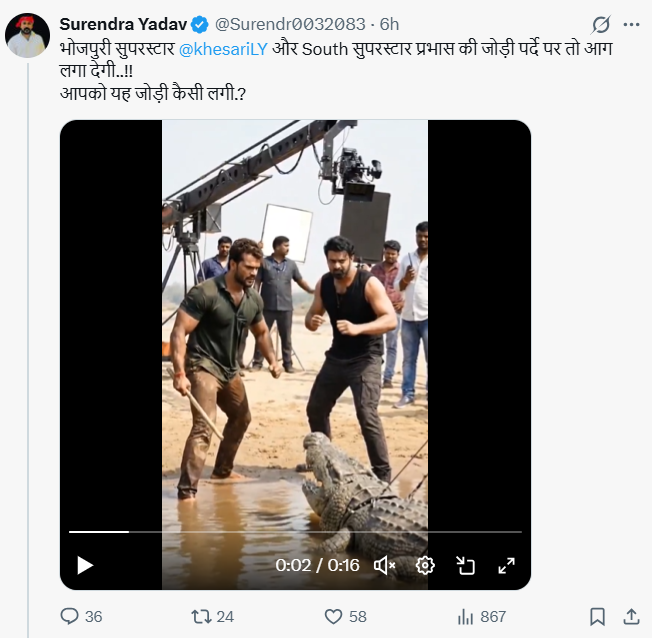Open the 6h timestamp link
This screenshot has width=652, height=638.
point(390,23)
